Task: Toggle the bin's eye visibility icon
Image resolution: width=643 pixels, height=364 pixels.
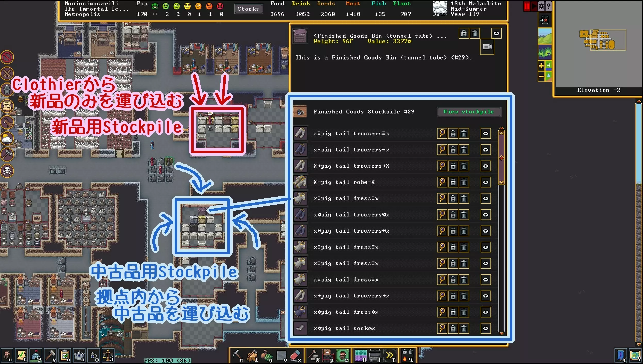Action: [x=496, y=34]
